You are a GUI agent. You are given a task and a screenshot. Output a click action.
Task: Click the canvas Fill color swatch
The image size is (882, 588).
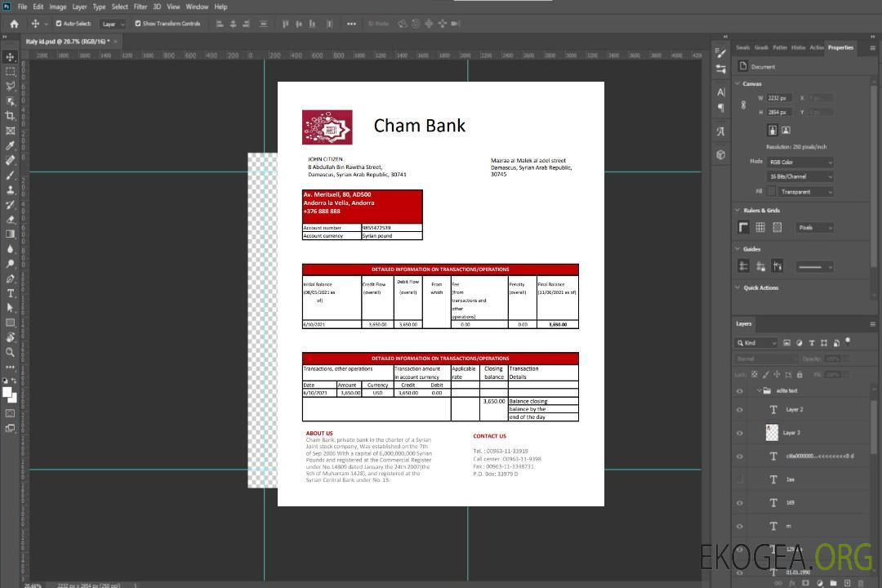771,192
